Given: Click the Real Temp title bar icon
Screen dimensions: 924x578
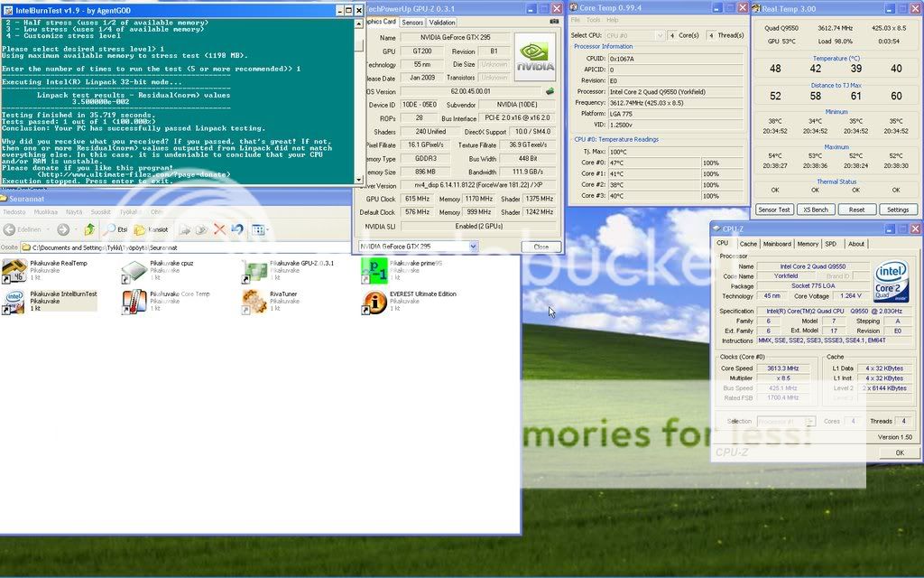Looking at the screenshot, I should [756, 8].
